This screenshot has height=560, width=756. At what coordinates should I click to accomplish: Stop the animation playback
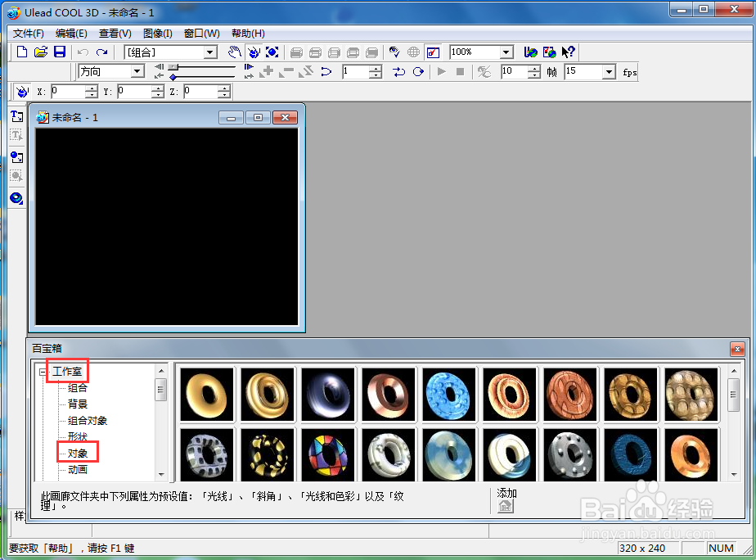[460, 72]
